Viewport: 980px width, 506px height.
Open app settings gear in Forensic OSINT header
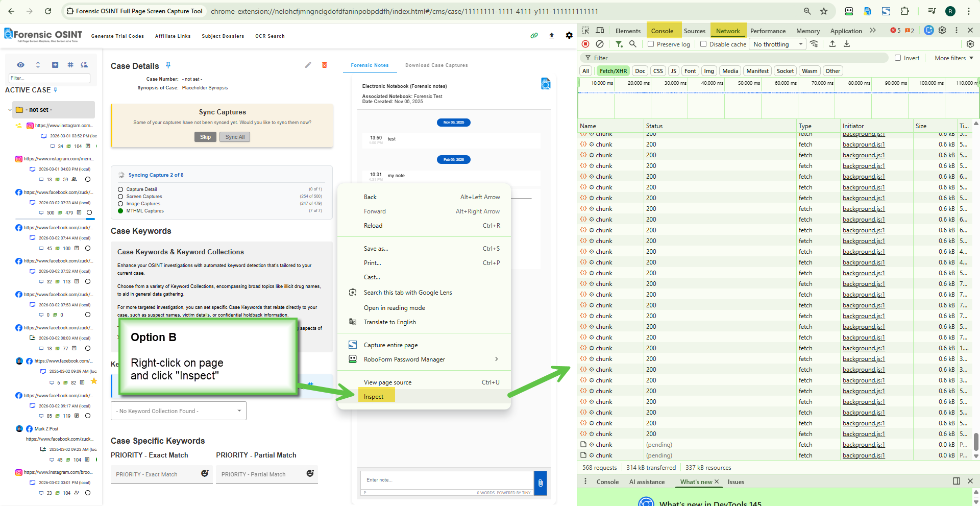click(x=569, y=36)
